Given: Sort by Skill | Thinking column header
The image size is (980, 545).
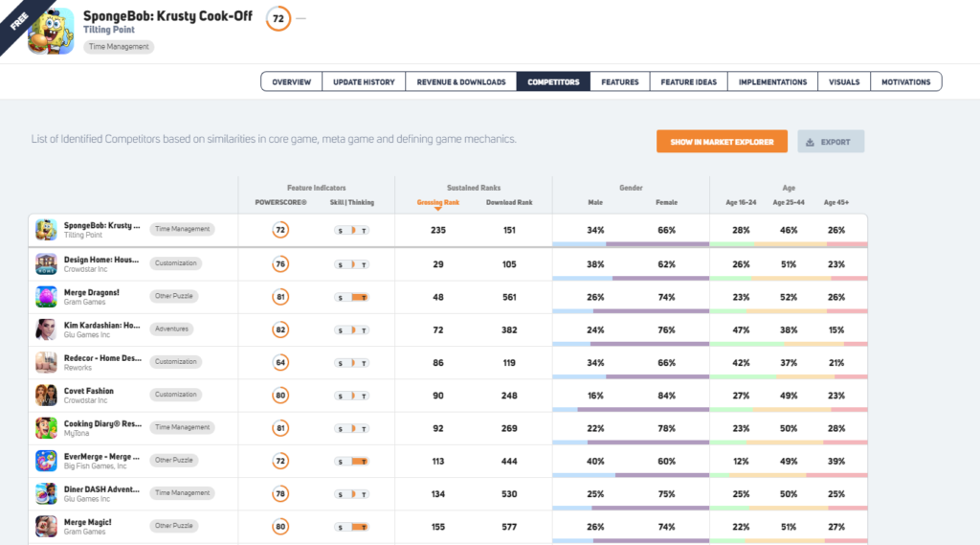Looking at the screenshot, I should (352, 203).
